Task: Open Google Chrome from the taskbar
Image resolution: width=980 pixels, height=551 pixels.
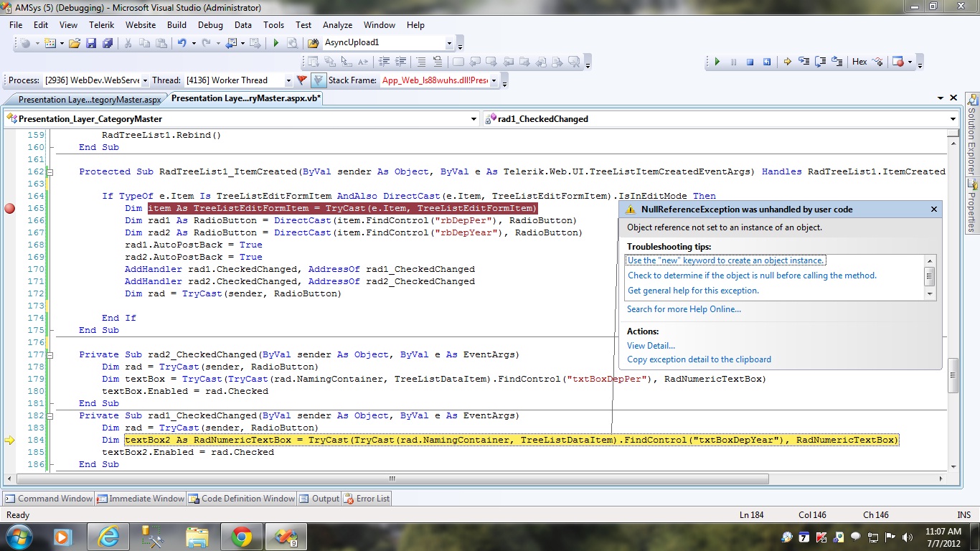Action: 241,536
